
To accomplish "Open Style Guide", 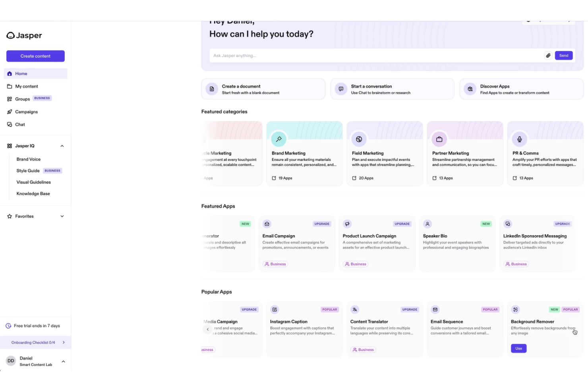I will [x=28, y=171].
